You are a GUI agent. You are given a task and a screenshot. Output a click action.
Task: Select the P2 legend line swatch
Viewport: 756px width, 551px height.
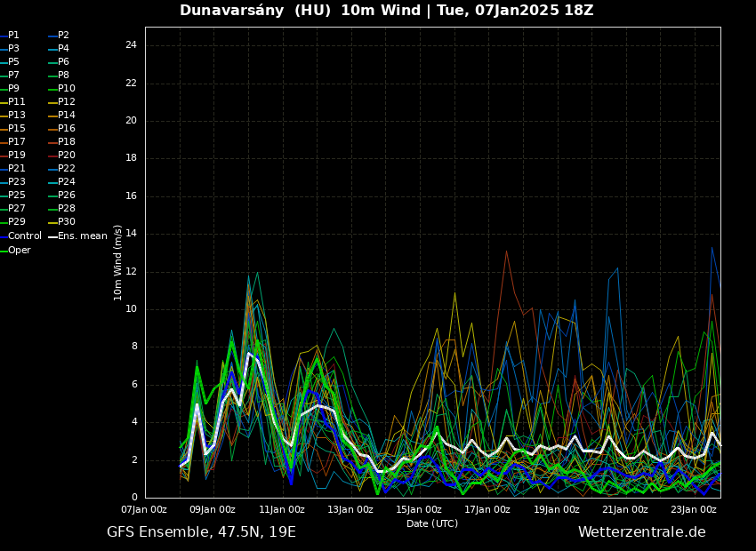(52, 36)
